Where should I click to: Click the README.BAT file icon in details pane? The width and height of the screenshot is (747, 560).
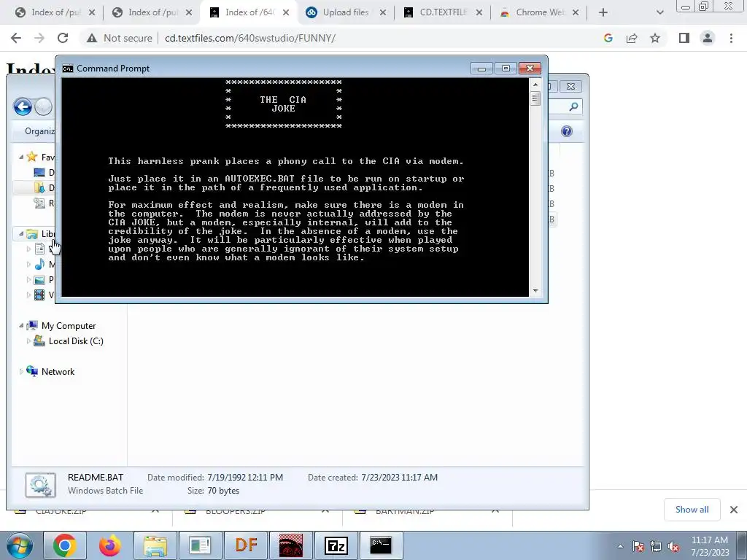pos(41,485)
